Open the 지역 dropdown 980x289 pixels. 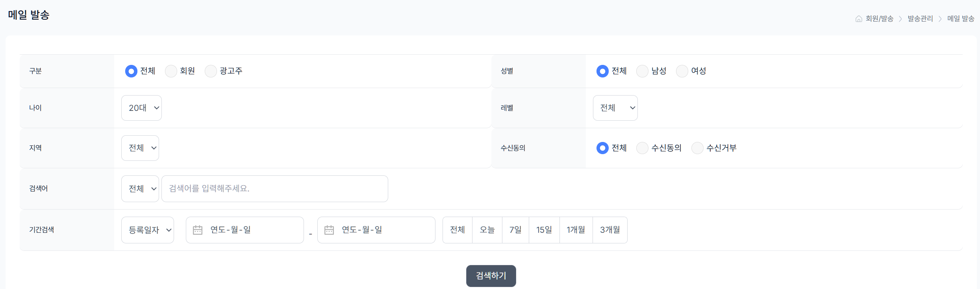[140, 148]
